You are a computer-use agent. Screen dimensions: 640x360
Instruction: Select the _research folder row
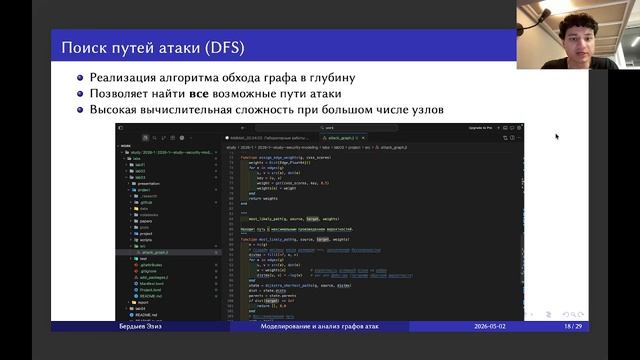coord(169,196)
